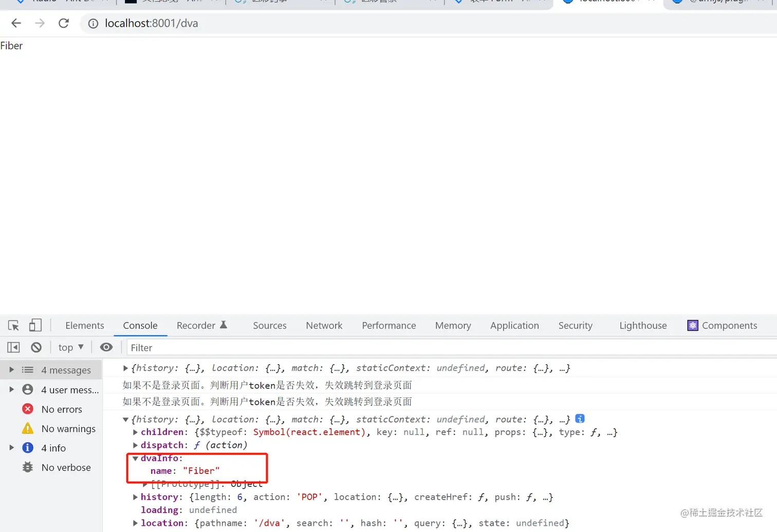Click Symbol(react.element) value in children
This screenshot has height=532, width=777.
click(309, 432)
